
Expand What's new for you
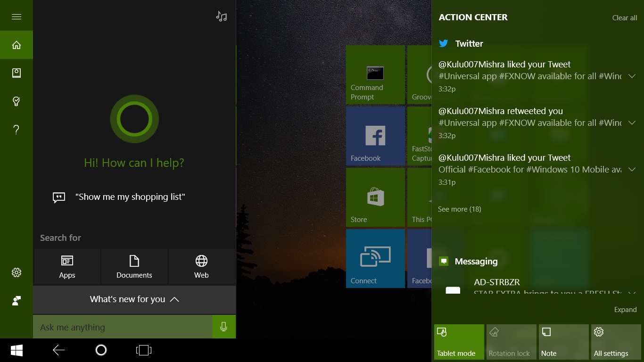(134, 299)
